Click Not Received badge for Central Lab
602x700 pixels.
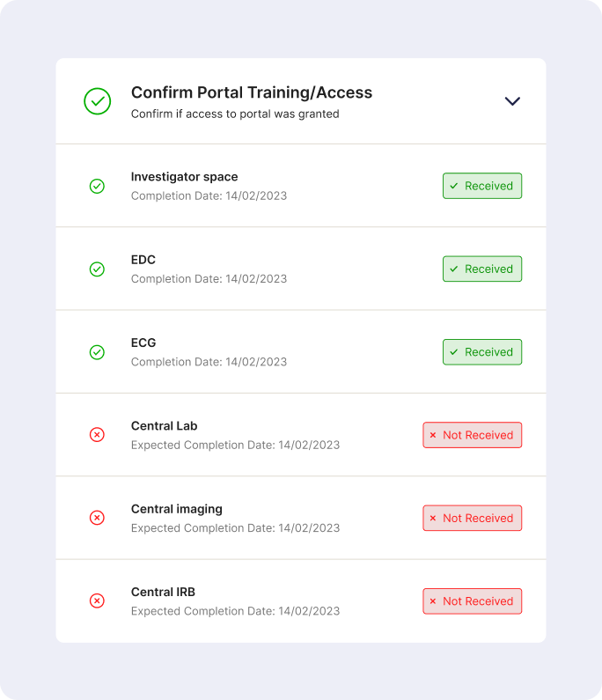472,435
